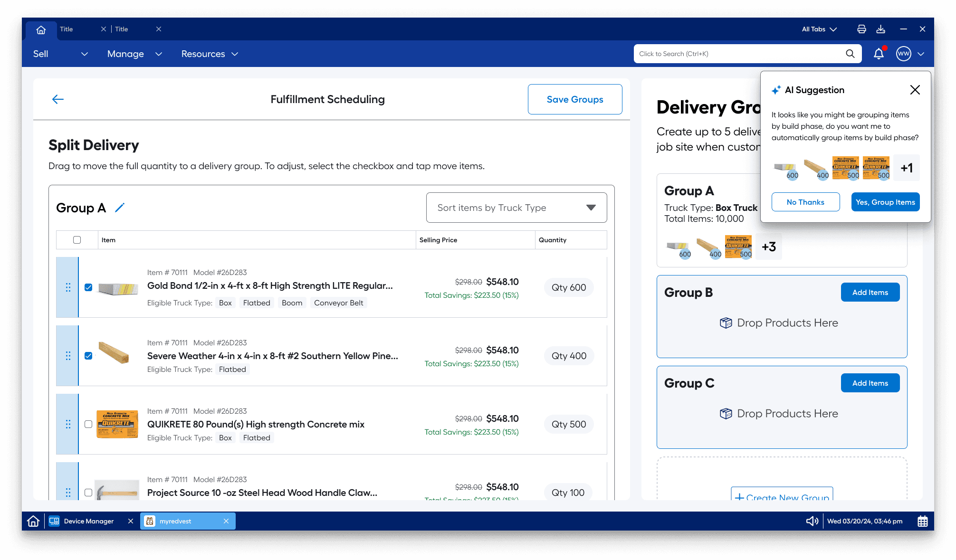This screenshot has width=956, height=560.
Task: Click Yes, Group Items button
Action: coord(885,202)
